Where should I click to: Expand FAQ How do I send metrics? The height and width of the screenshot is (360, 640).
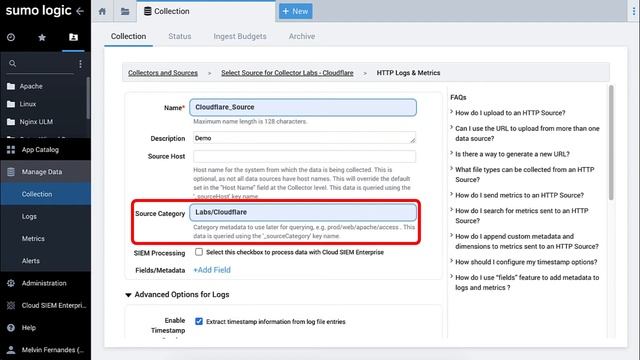coord(519,195)
